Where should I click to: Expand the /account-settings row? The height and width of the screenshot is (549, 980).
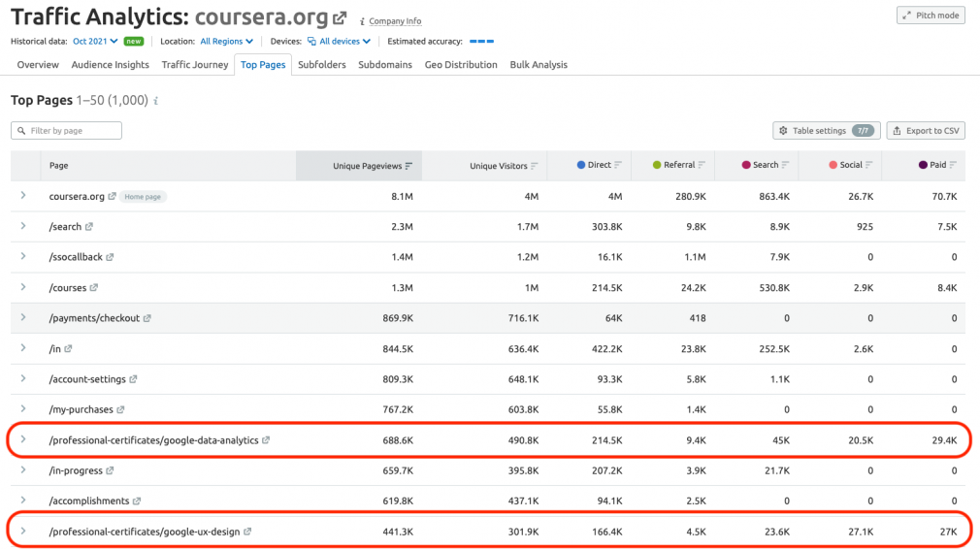(23, 378)
